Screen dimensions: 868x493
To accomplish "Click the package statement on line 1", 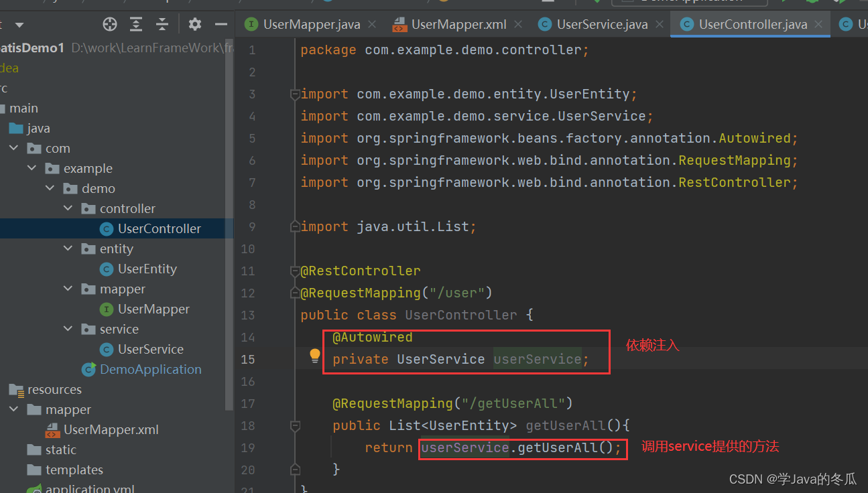I will (x=445, y=50).
